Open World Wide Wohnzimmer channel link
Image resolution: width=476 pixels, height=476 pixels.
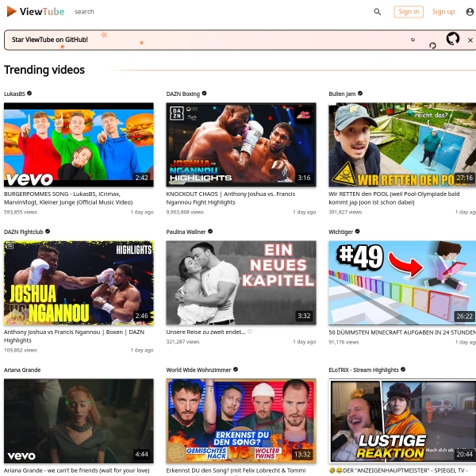pos(198,370)
